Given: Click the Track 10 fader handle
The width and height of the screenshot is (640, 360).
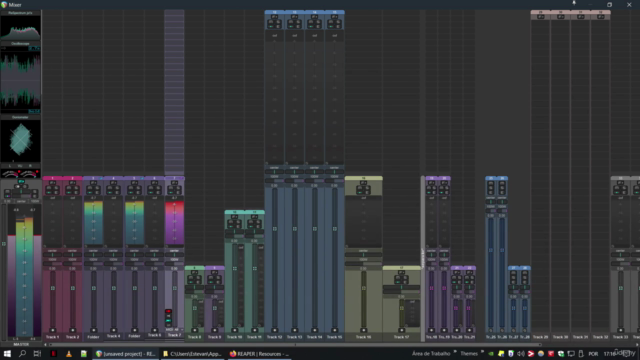Looking at the screenshot, I should pos(235,269).
